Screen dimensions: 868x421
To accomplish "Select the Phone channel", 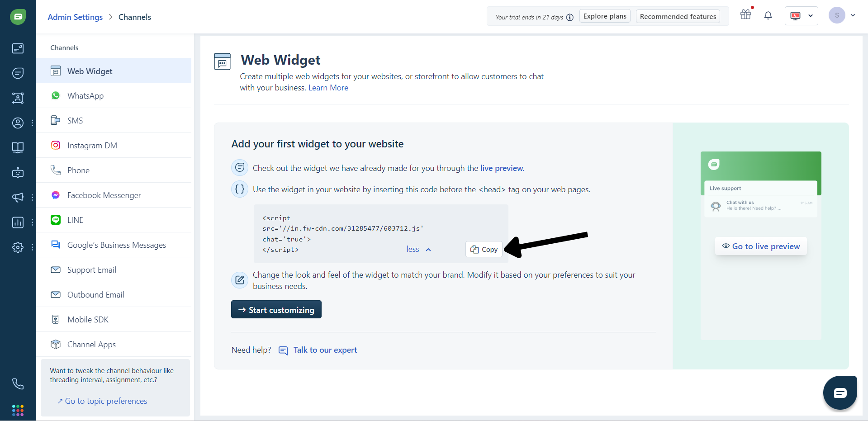I will point(114,170).
